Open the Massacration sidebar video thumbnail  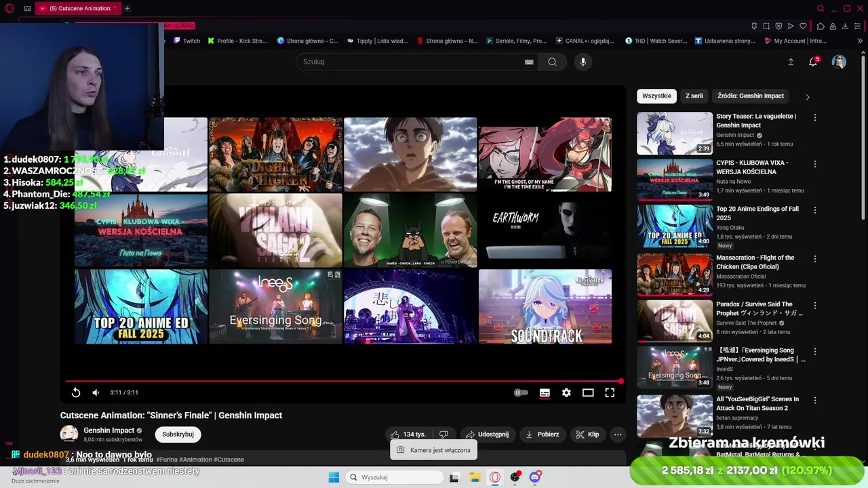[x=675, y=274]
